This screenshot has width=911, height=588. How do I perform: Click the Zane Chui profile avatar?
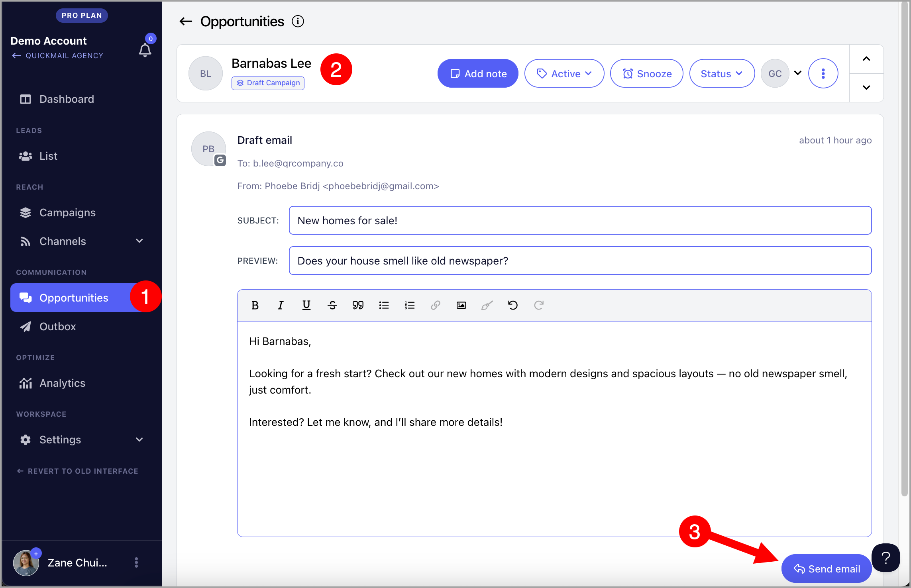tap(26, 563)
